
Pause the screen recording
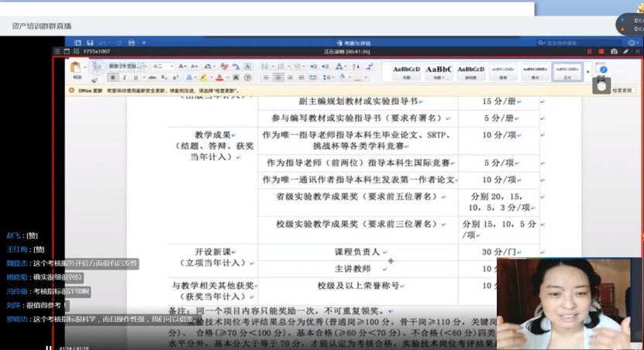[x=589, y=51]
